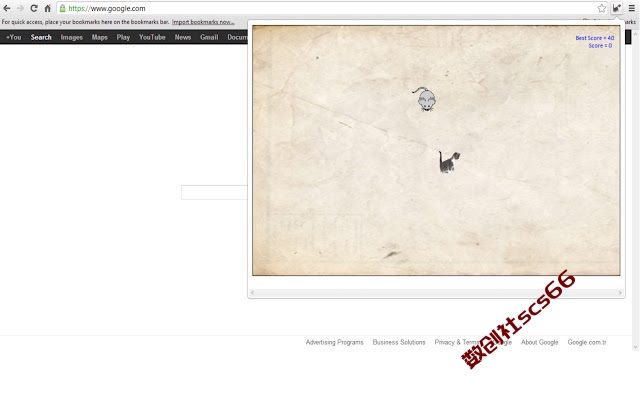
Task: Go back using the browser back arrow
Action: (7, 8)
